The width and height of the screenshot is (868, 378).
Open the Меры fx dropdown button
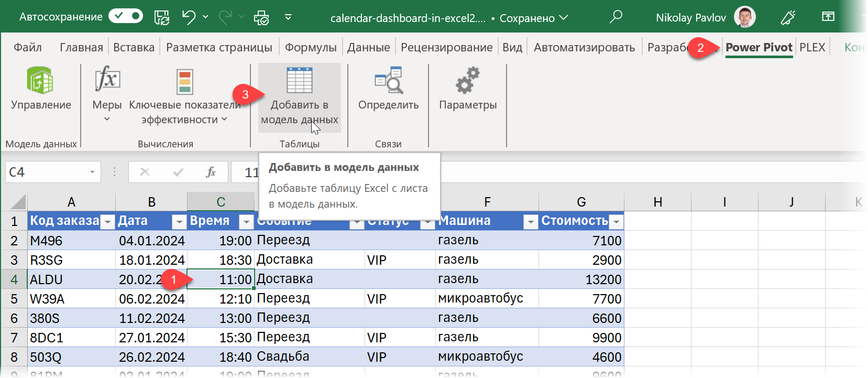(107, 94)
